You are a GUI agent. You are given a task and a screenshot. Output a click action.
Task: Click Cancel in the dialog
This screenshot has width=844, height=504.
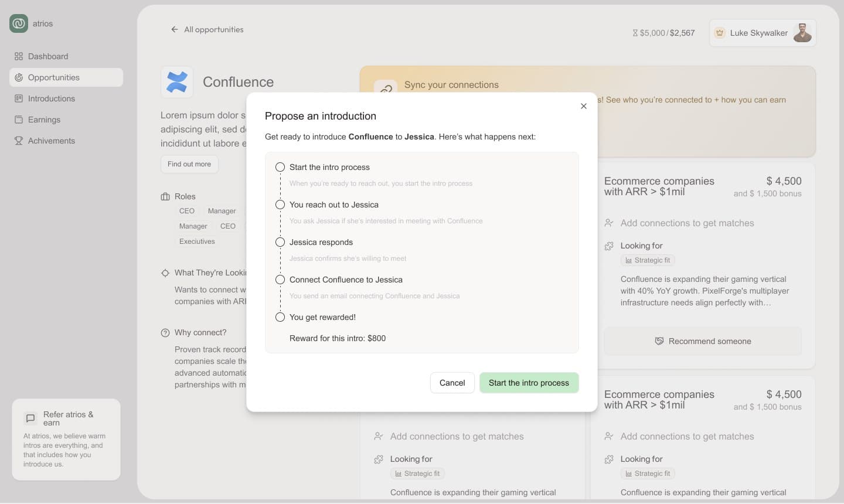(x=452, y=383)
